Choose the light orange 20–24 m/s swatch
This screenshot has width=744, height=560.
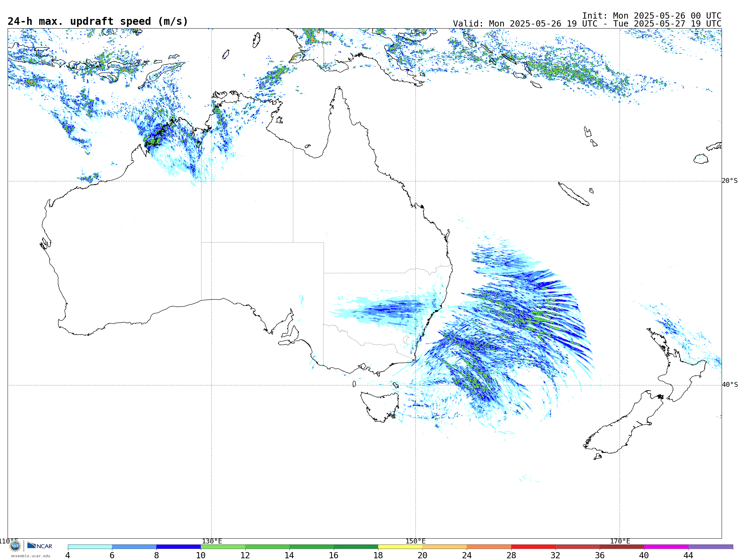445,547
